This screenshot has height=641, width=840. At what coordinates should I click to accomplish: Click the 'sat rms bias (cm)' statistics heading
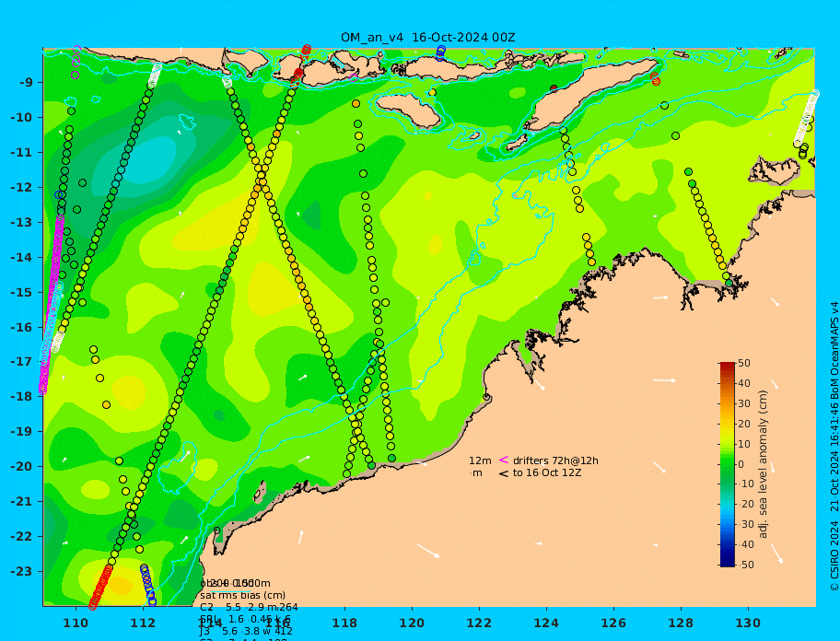242,596
